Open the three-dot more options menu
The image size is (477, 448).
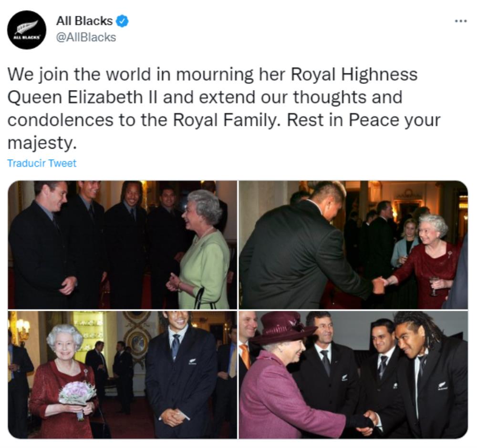tap(461, 21)
